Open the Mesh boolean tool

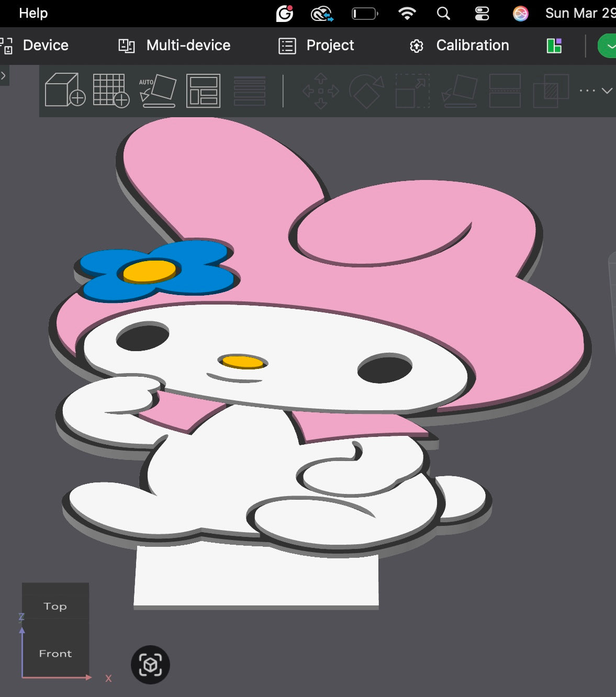[551, 91]
